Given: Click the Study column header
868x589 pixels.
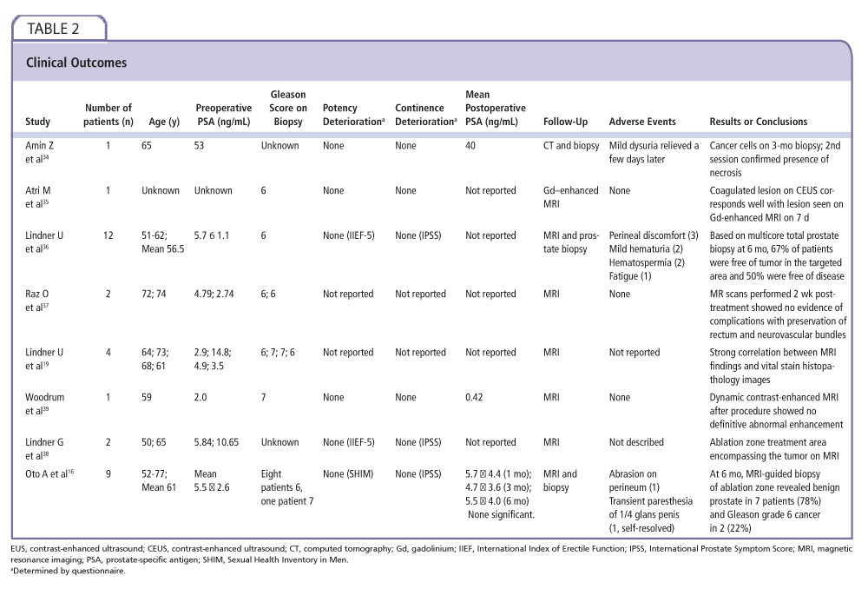Looking at the screenshot, I should point(37,122).
